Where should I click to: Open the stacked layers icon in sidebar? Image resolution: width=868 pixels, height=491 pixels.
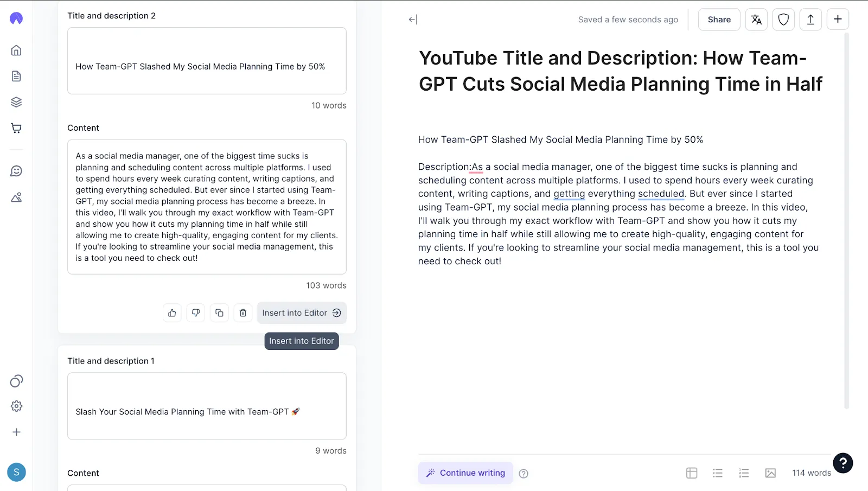(16, 102)
